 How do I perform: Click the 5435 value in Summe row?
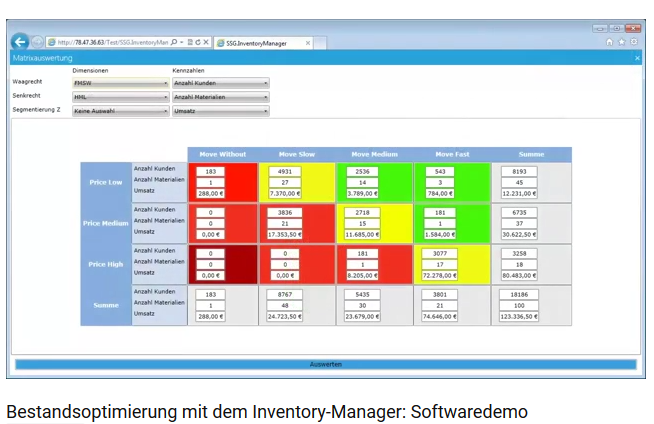click(362, 294)
